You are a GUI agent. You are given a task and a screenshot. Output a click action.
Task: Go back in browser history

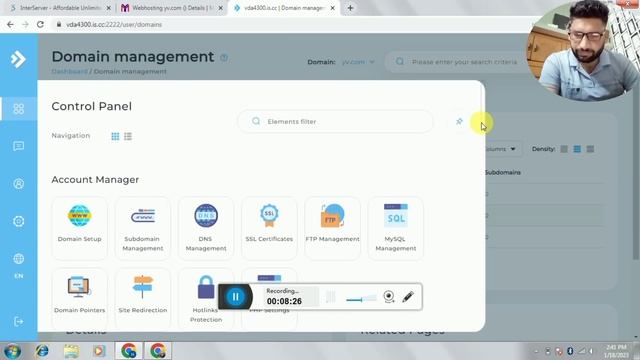[x=10, y=24]
